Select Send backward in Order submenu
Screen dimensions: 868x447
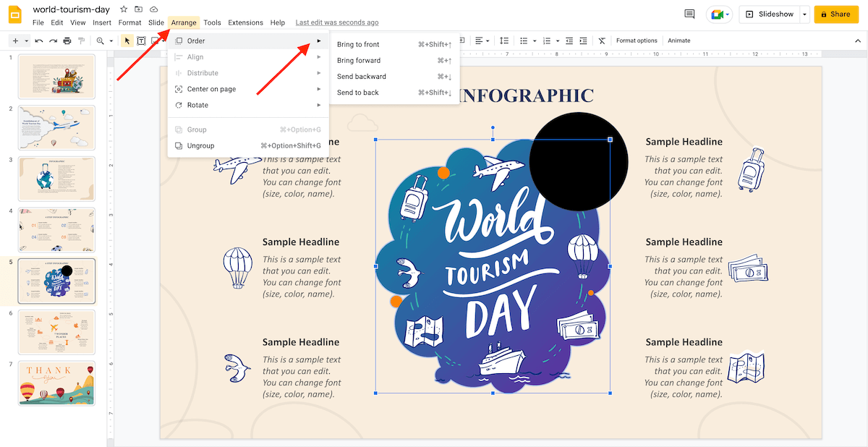pyautogui.click(x=394, y=77)
